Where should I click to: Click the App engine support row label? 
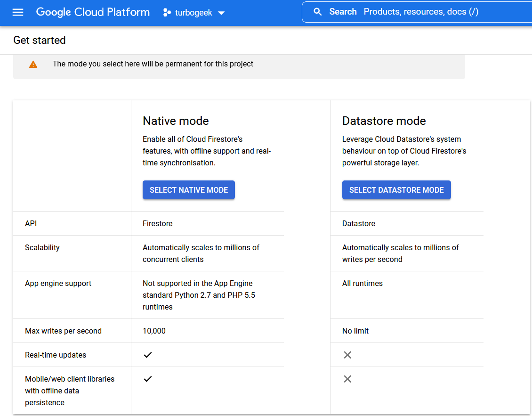point(58,284)
